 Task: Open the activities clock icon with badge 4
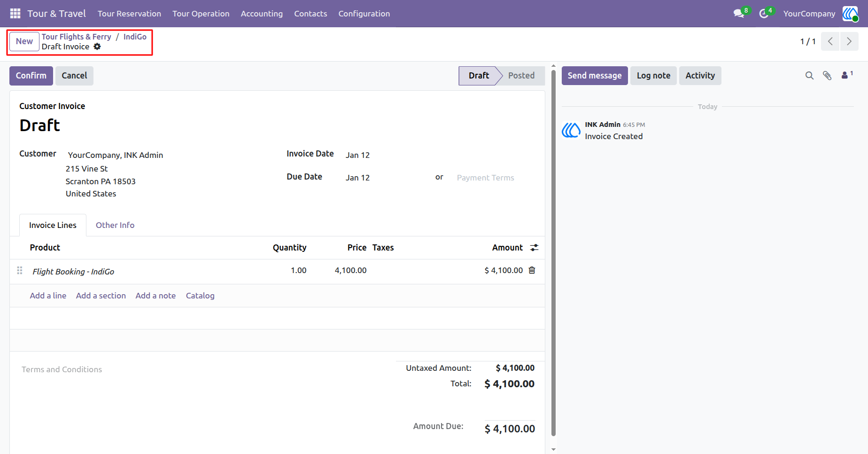tap(764, 14)
